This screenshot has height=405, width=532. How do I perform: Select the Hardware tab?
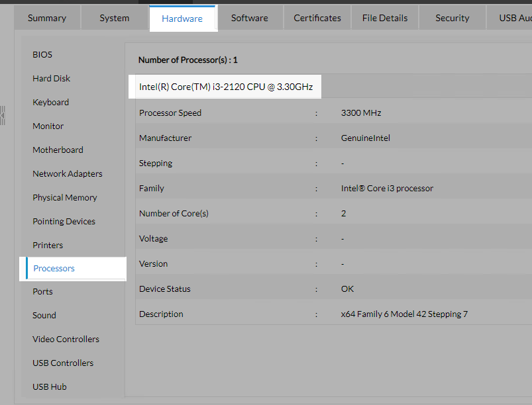182,19
